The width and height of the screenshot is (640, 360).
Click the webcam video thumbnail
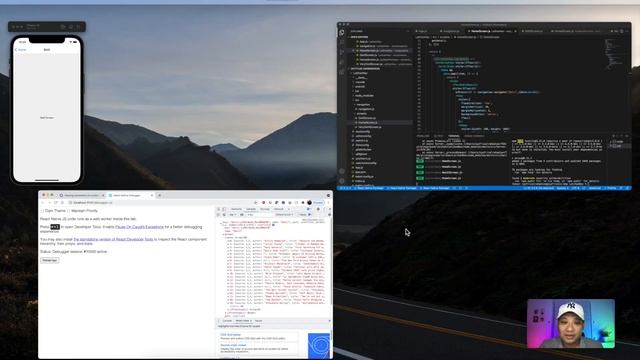click(x=571, y=324)
